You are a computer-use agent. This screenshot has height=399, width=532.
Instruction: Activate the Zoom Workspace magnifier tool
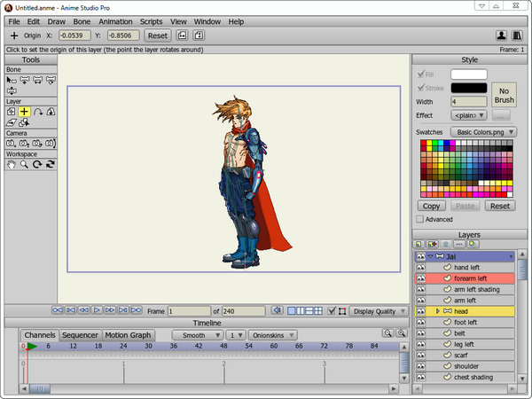click(25, 164)
